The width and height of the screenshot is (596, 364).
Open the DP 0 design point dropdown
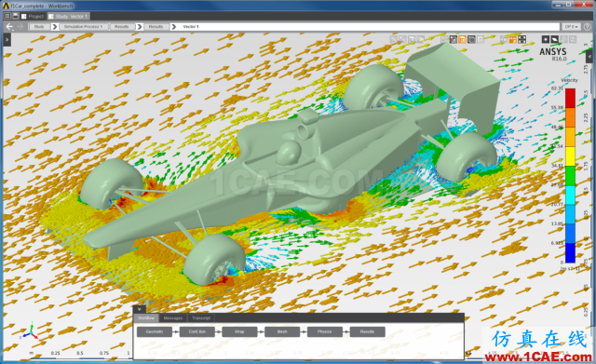[x=571, y=27]
